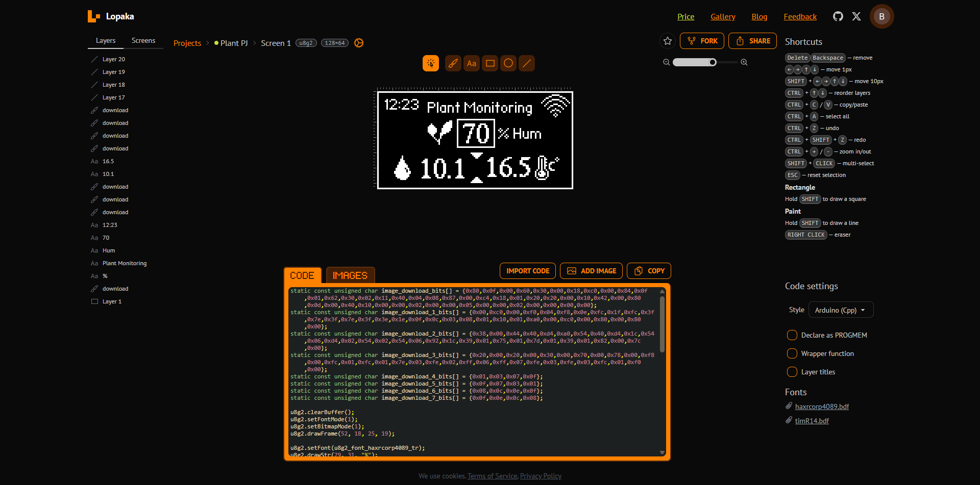Click the 128×64 display size badge
The image size is (980, 485).
coord(335,43)
